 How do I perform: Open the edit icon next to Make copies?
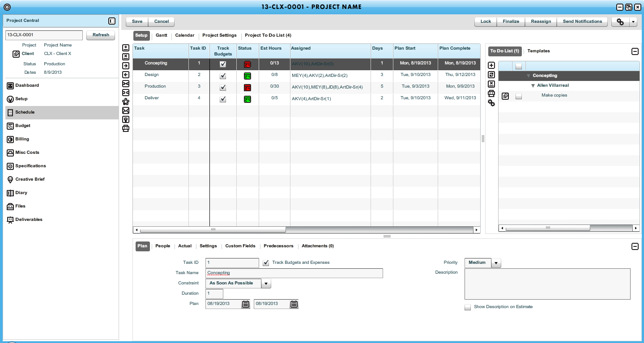(x=505, y=96)
